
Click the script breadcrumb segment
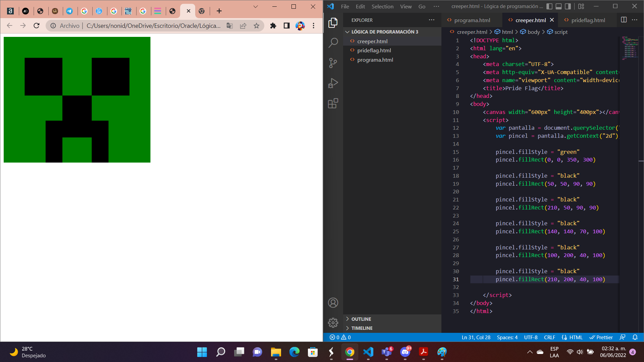point(557,32)
